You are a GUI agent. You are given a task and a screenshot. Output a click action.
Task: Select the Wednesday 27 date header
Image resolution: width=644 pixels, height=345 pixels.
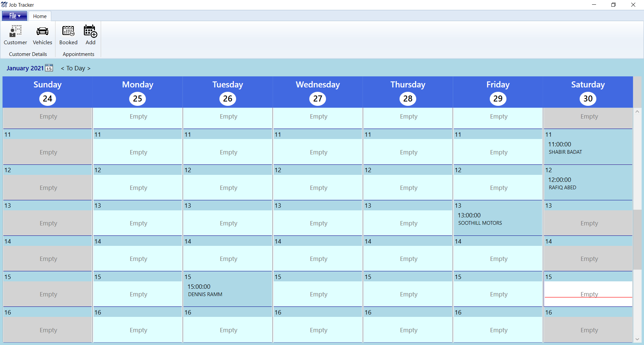pos(318,98)
